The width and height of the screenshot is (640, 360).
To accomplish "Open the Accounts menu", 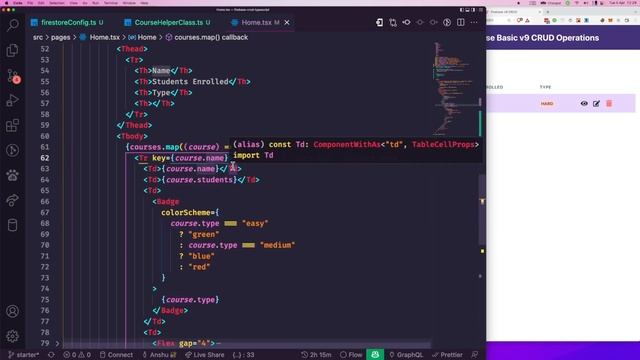I will point(13,311).
